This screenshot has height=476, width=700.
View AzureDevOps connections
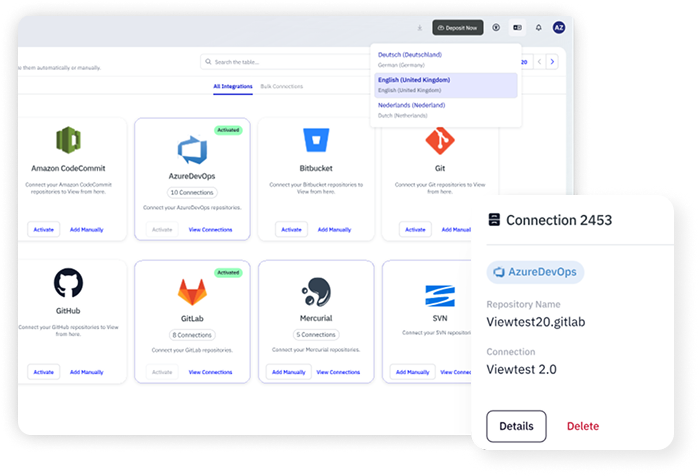(210, 230)
